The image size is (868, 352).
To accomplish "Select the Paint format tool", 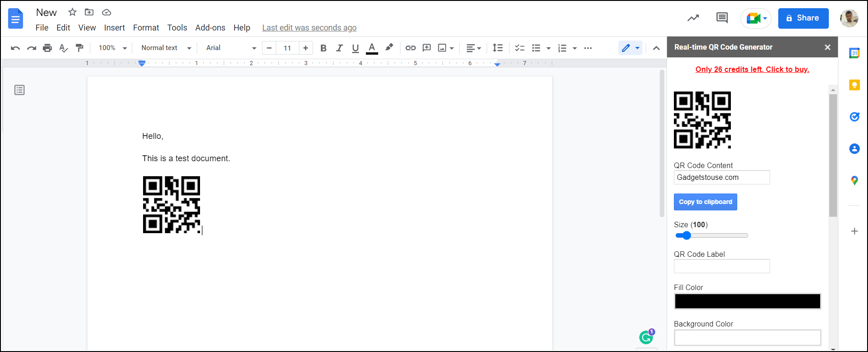I will [79, 48].
